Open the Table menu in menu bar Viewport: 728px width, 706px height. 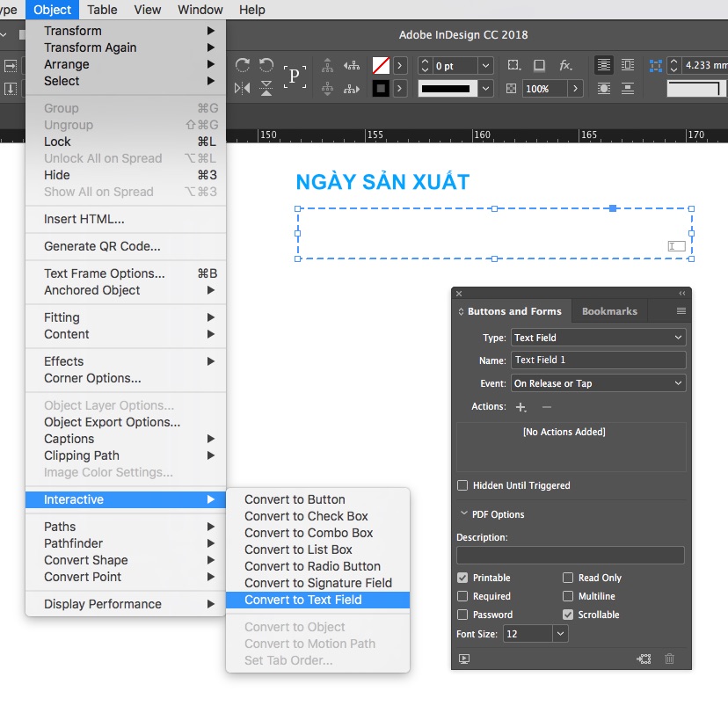pyautogui.click(x=103, y=10)
